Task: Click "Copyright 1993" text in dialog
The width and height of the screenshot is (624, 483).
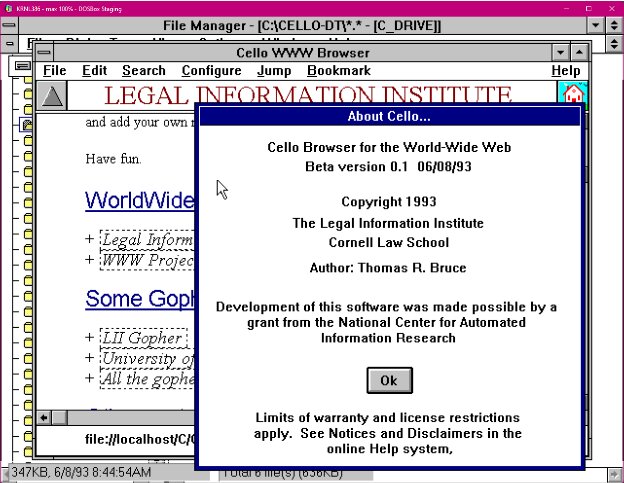Action: pyautogui.click(x=389, y=202)
